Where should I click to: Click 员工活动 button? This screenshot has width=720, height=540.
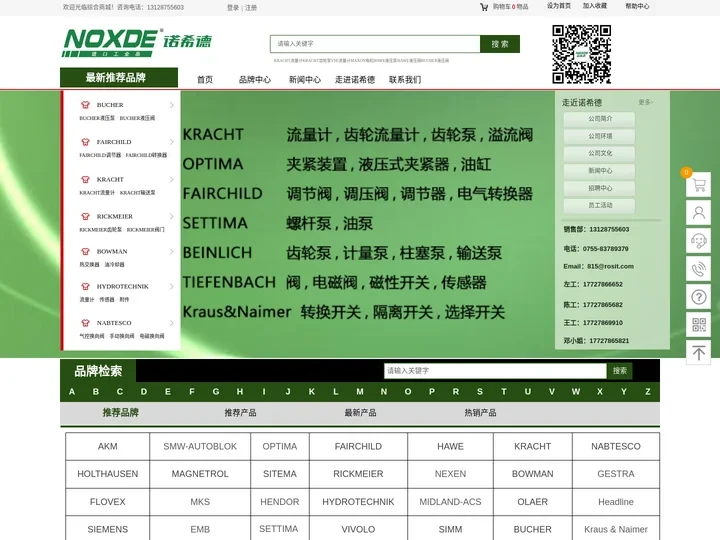600,205
